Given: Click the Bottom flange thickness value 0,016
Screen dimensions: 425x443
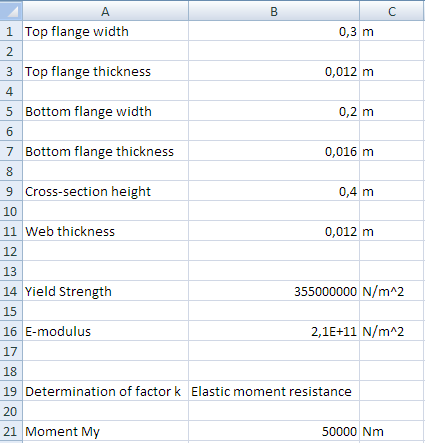Looking at the screenshot, I should (x=274, y=151).
